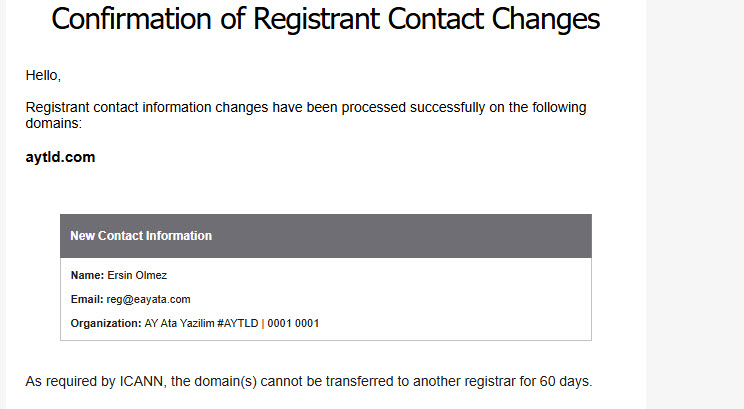Click the Organization label

point(106,324)
